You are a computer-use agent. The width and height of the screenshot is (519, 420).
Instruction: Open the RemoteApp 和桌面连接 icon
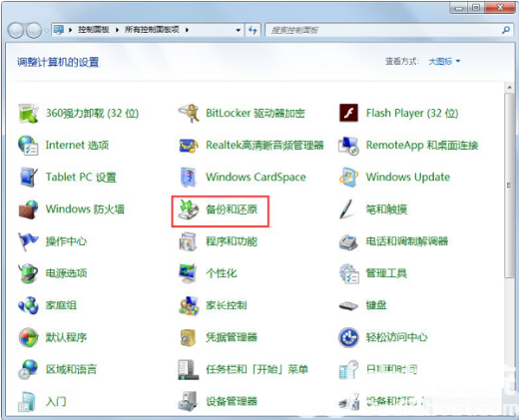(x=348, y=146)
